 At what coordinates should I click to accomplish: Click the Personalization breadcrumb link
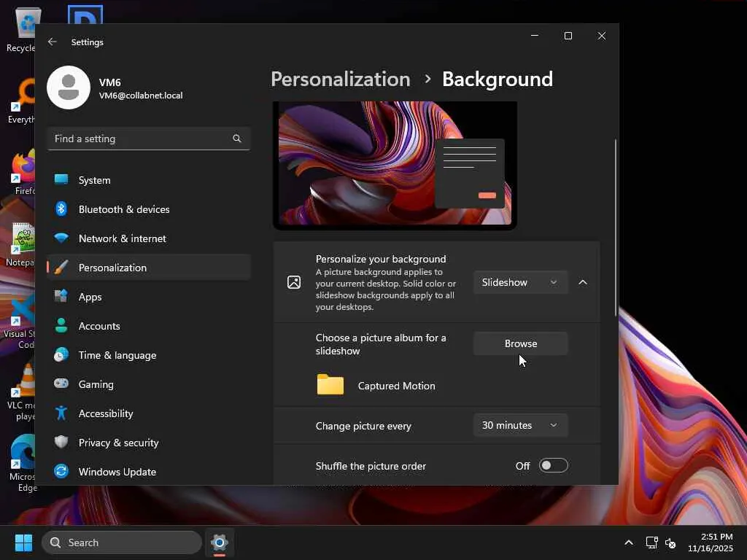[x=340, y=79]
